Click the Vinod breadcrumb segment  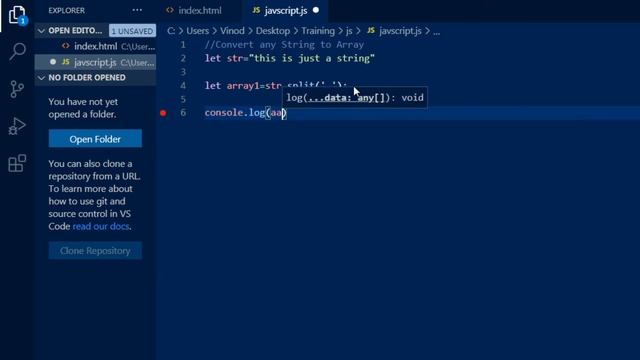232,31
